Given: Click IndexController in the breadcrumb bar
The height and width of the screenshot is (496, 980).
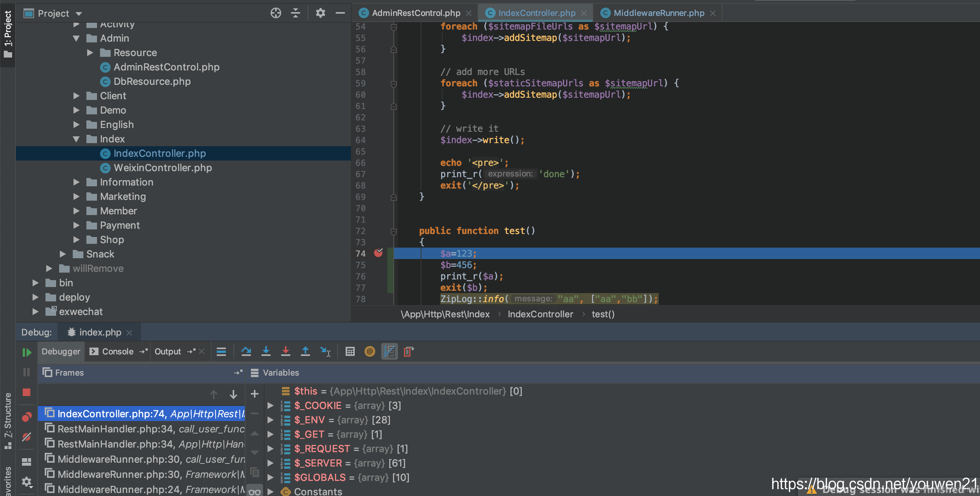Looking at the screenshot, I should (x=540, y=314).
